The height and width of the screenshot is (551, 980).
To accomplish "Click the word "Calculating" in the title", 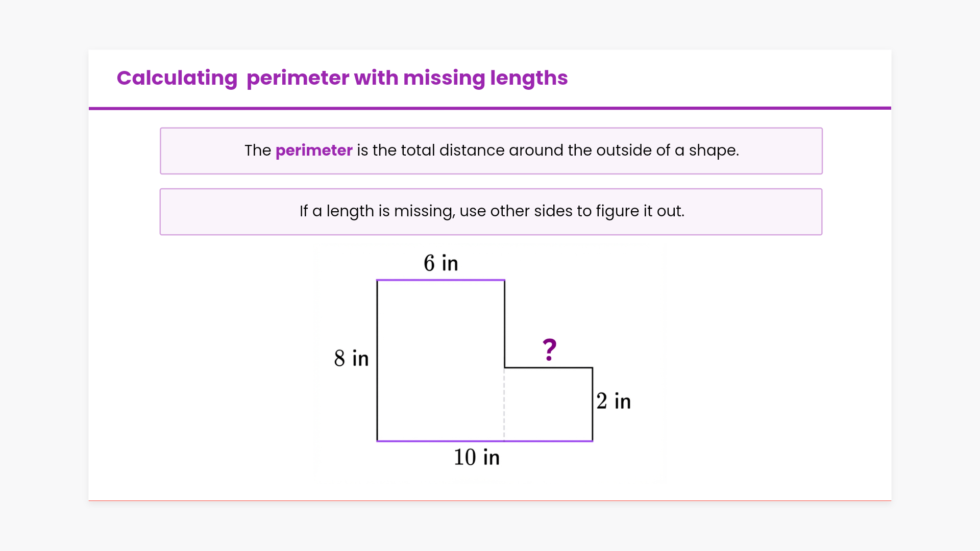I will (x=177, y=78).
